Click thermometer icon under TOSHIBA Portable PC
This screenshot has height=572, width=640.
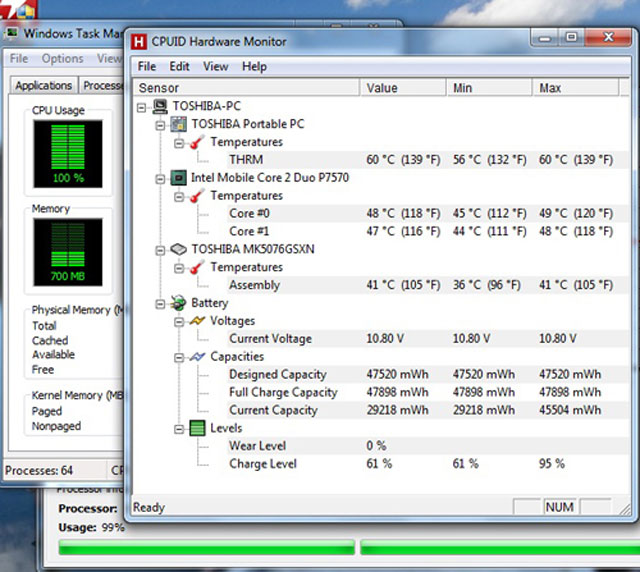(x=197, y=142)
